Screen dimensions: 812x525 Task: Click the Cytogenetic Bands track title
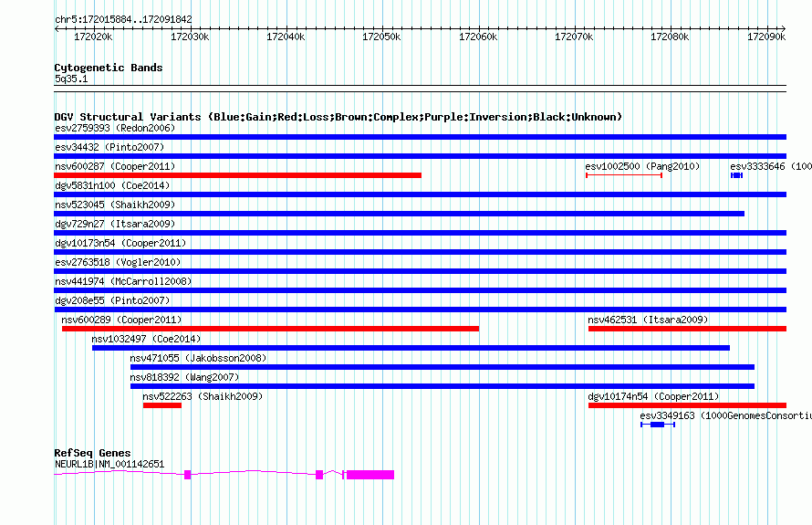tap(109, 68)
